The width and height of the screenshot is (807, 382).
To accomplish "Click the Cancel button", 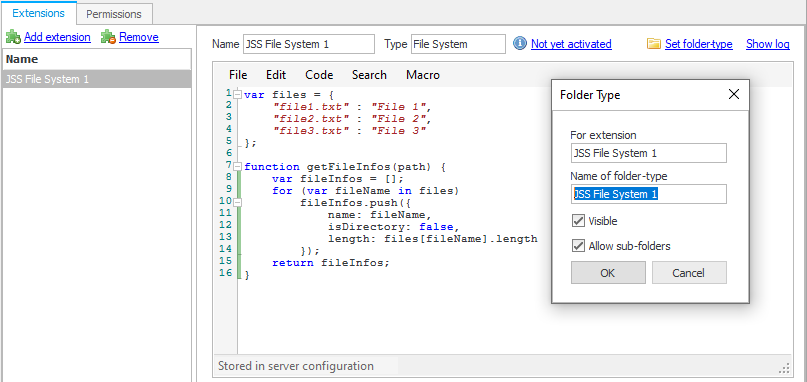I will (689, 273).
